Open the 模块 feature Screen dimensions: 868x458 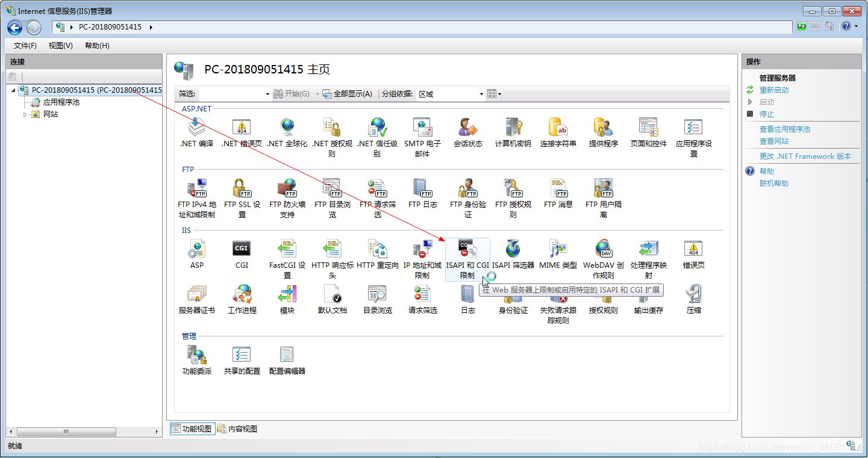(x=287, y=299)
